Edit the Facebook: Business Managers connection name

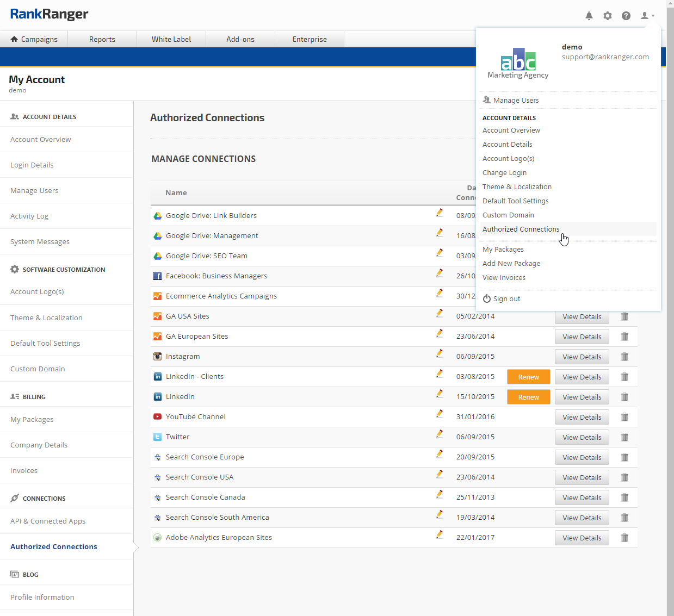[x=440, y=273]
